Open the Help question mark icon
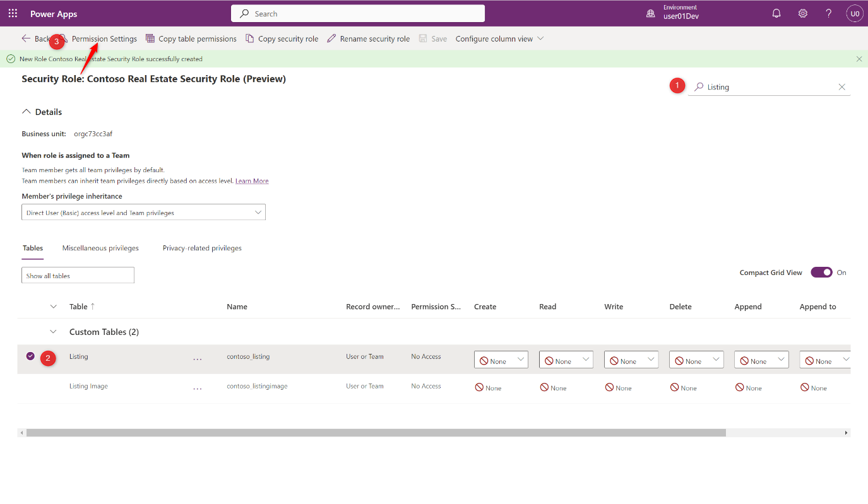The width and height of the screenshot is (868, 504). pyautogui.click(x=829, y=13)
